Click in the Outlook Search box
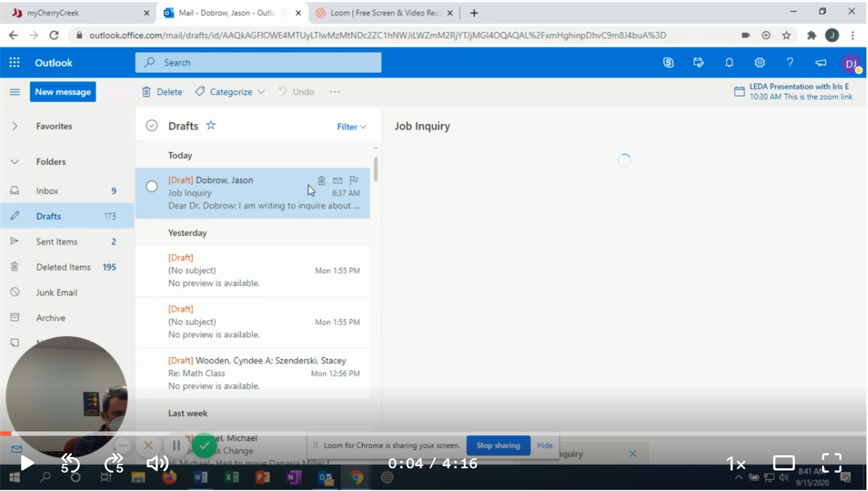This screenshot has width=868, height=491. coord(258,63)
